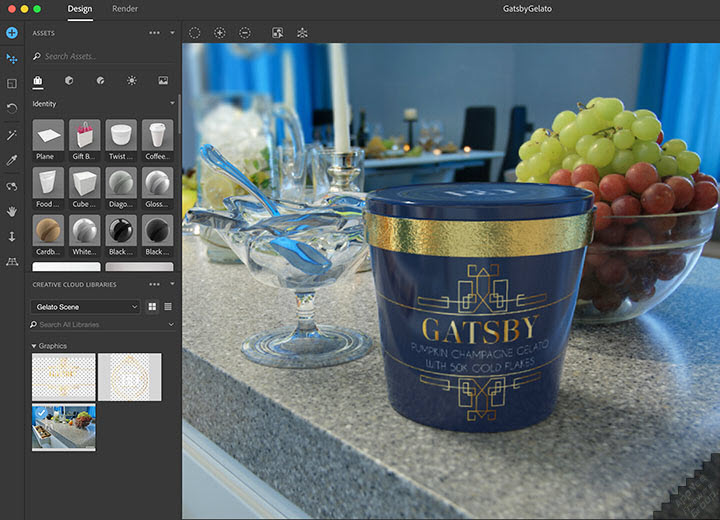The height and width of the screenshot is (520, 720).
Task: Select the Gatsby gold label graphic thumbnail
Action: pyautogui.click(x=64, y=377)
